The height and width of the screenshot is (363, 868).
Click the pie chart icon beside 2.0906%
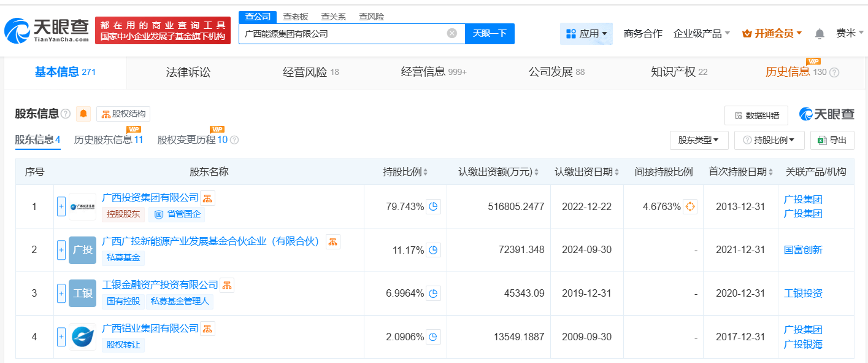click(434, 337)
